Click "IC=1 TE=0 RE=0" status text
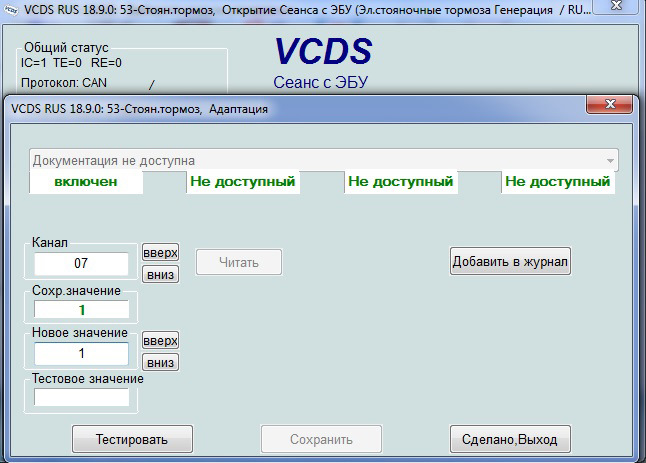Viewport: 646px width, 463px height. (x=71, y=63)
